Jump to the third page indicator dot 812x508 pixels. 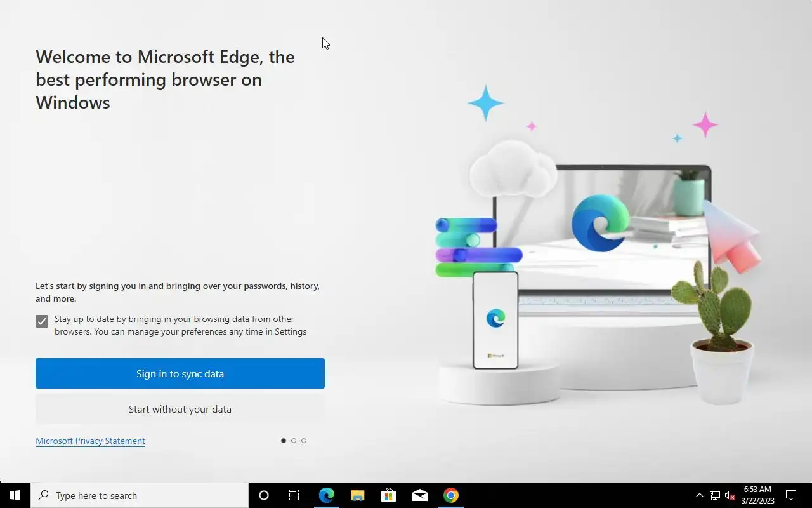click(304, 441)
